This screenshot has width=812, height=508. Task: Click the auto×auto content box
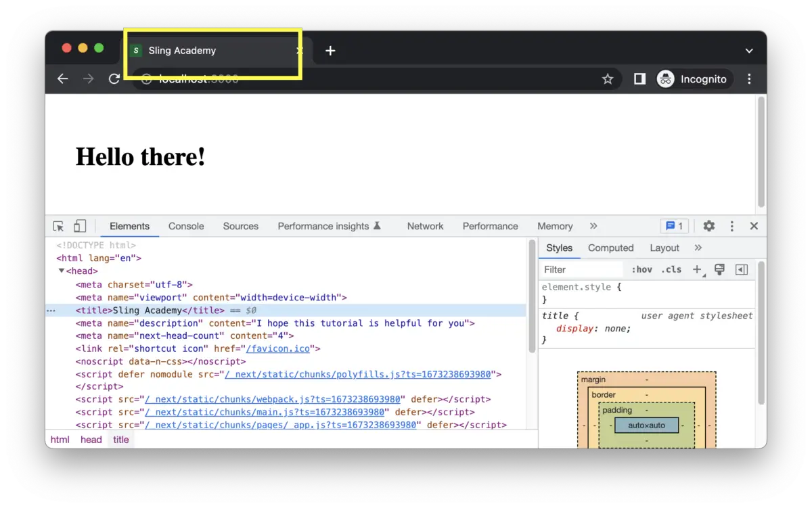(646, 425)
